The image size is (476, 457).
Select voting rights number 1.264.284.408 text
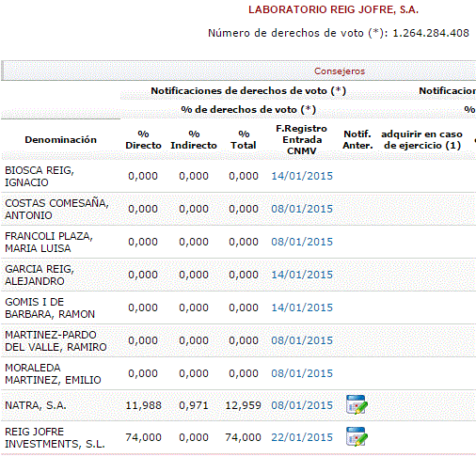point(431,33)
